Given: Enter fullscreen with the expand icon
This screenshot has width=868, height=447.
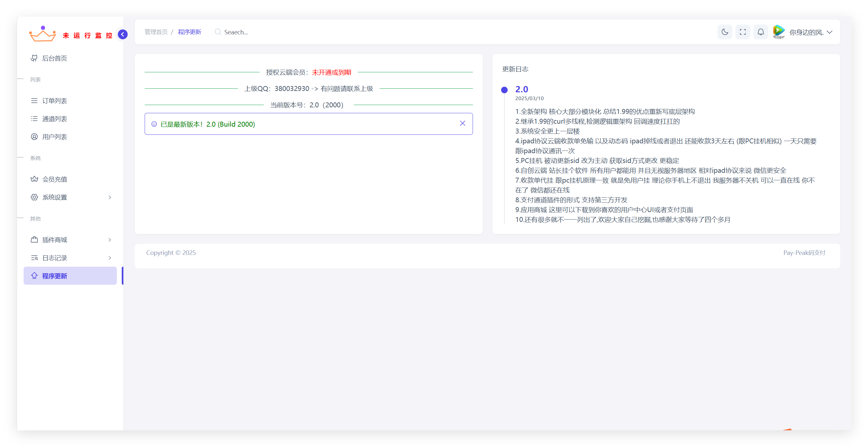Looking at the screenshot, I should click(x=743, y=32).
